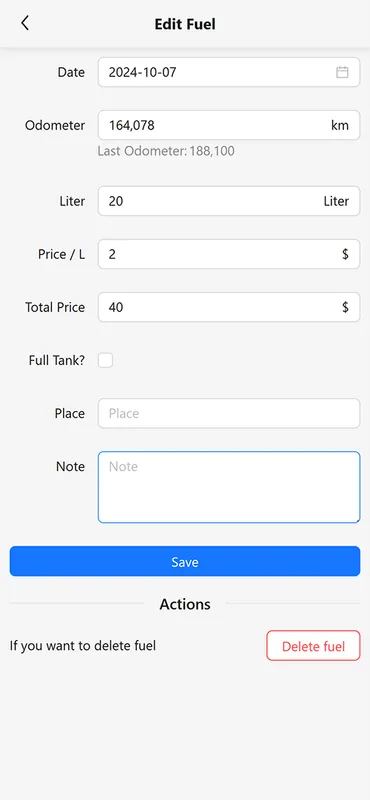Screen dimensions: 370x800
Task: Delete this fuel record
Action: click(313, 646)
